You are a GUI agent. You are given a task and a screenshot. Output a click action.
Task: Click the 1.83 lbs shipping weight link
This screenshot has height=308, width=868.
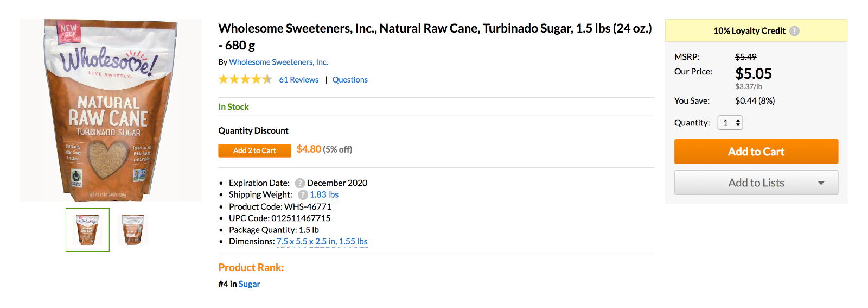tap(324, 194)
